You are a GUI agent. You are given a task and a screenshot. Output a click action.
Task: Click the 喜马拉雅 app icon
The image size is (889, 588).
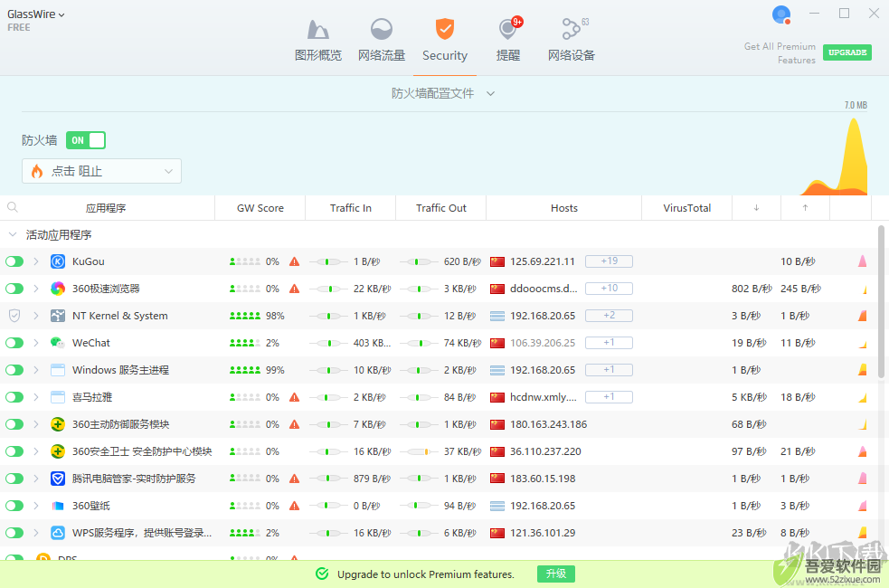[58, 397]
